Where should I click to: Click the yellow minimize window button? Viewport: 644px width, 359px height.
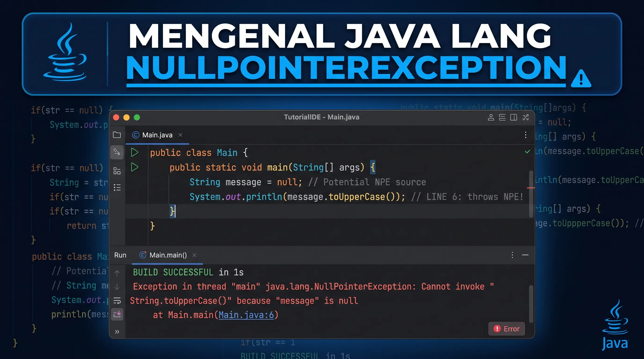(127, 117)
